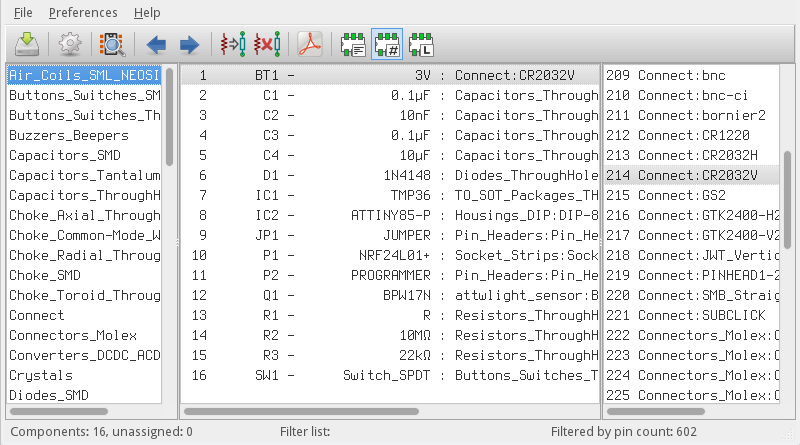Select the Air_Coils_SML_NEOSI library
The height and width of the screenshot is (445, 800).
(84, 76)
